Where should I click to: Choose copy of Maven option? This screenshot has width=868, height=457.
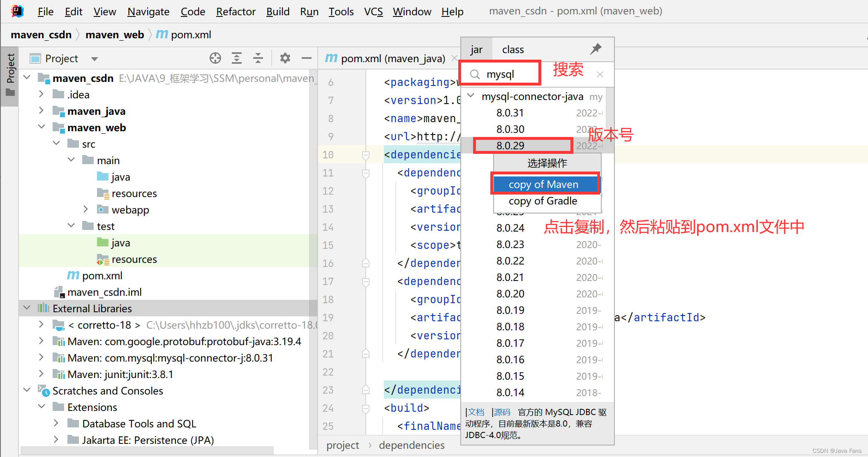(547, 184)
